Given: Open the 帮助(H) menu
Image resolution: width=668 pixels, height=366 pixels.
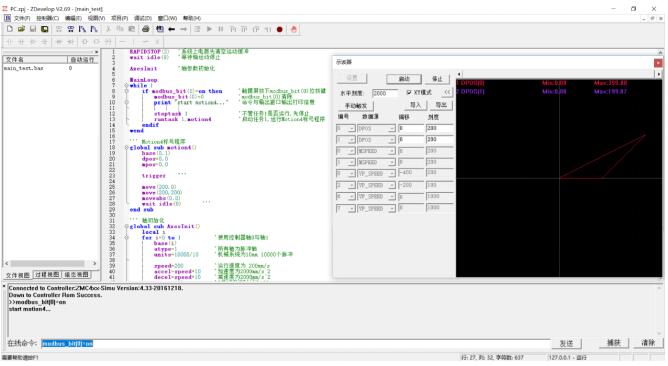Looking at the screenshot, I should pyautogui.click(x=192, y=18).
